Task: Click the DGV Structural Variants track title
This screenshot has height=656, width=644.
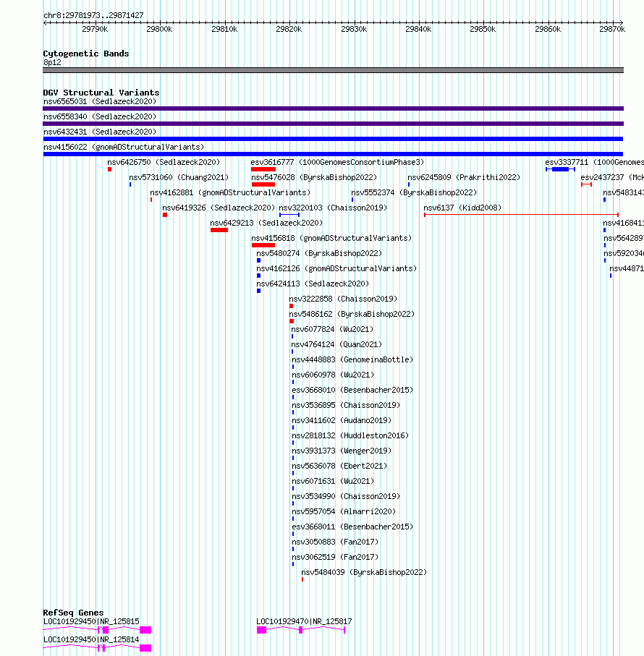Action: [x=101, y=93]
